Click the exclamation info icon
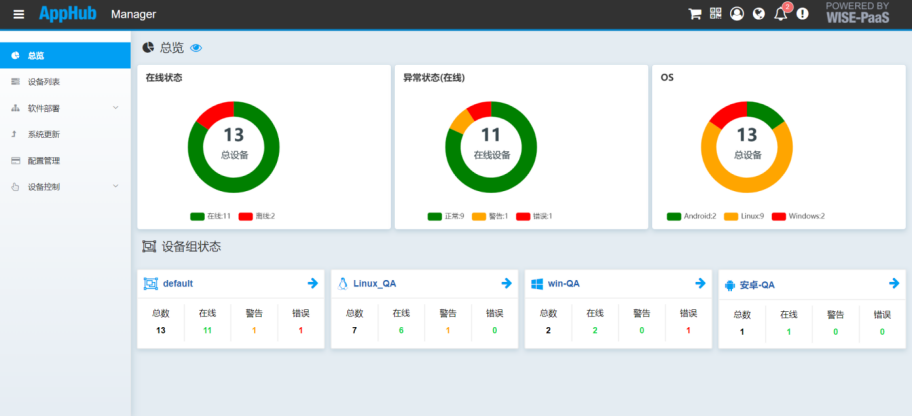 tap(803, 13)
